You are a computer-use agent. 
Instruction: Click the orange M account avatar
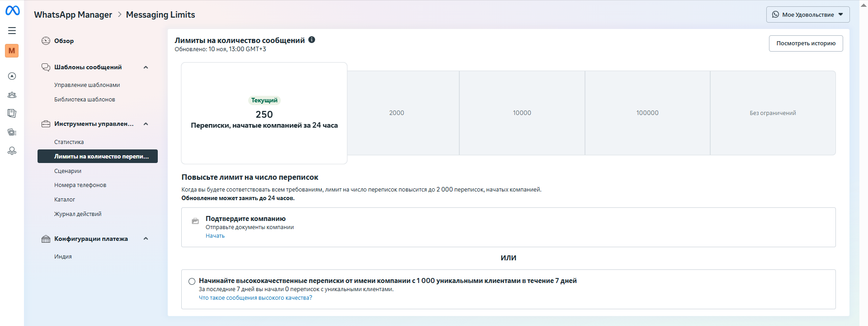(x=12, y=51)
